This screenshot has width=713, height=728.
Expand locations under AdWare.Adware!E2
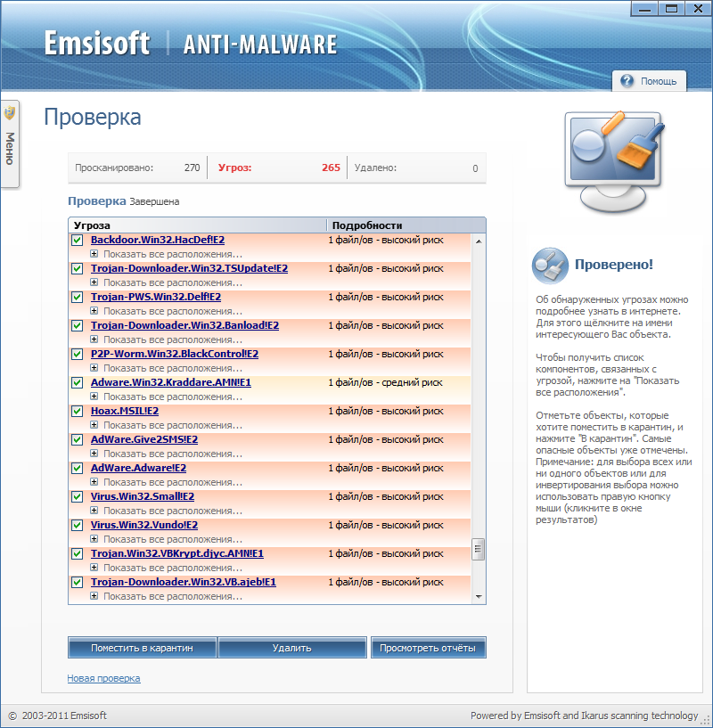pos(94,481)
